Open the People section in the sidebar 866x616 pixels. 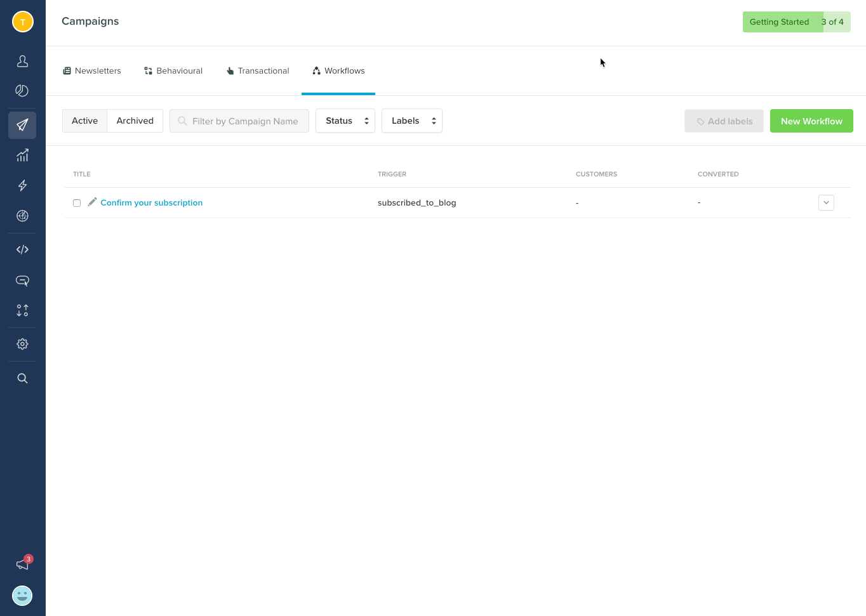[22, 61]
